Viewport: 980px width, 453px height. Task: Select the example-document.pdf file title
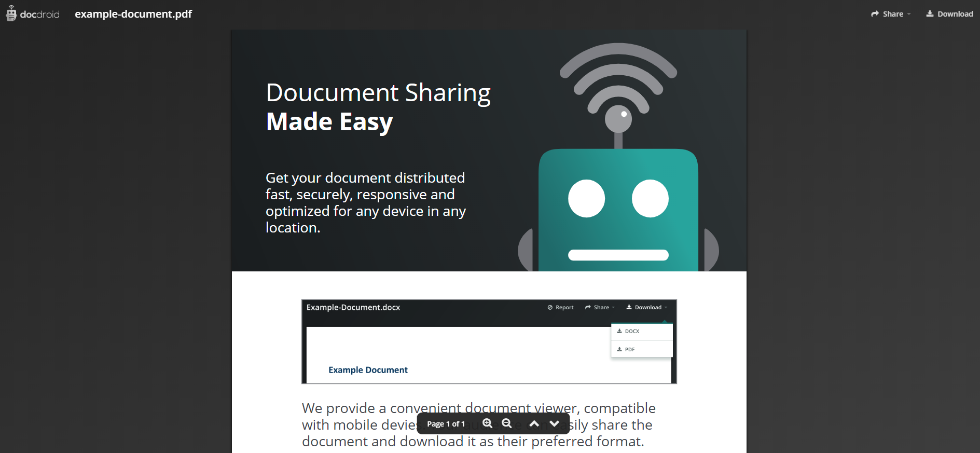click(133, 14)
